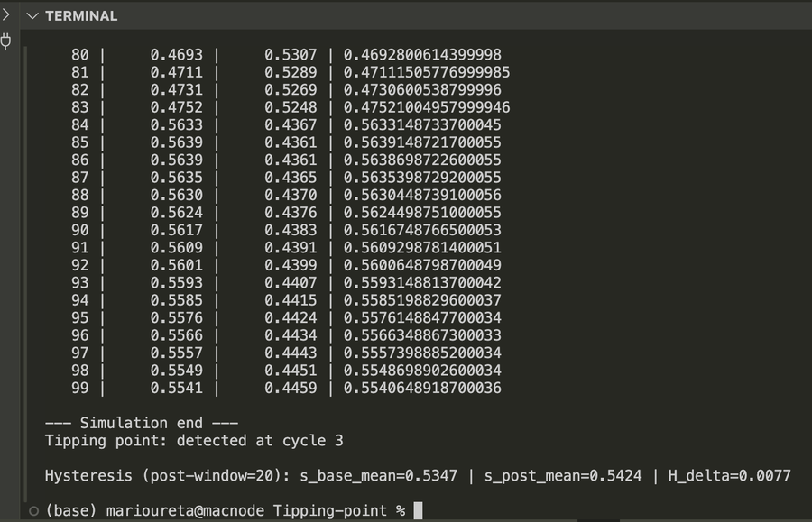This screenshot has width=812, height=522.
Task: Collapse the TERMINAL panel with its chevron
Action: click(32, 15)
